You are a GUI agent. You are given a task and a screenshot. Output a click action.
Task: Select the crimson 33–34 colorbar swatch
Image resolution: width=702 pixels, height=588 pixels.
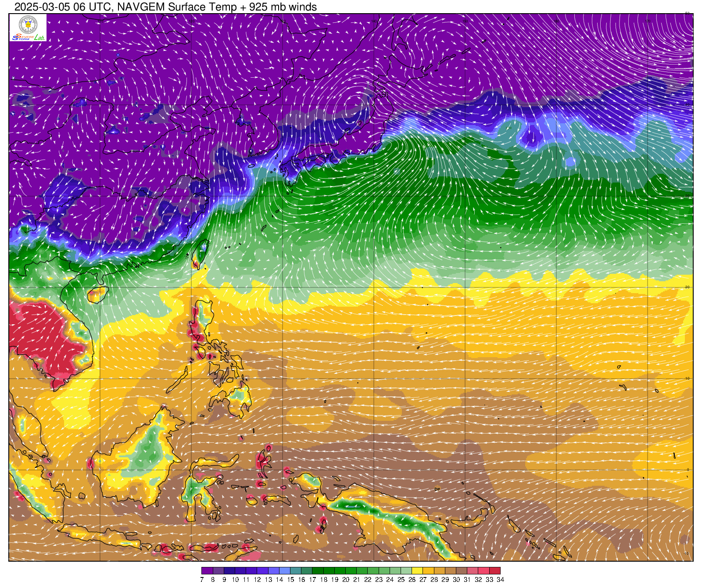(x=495, y=570)
